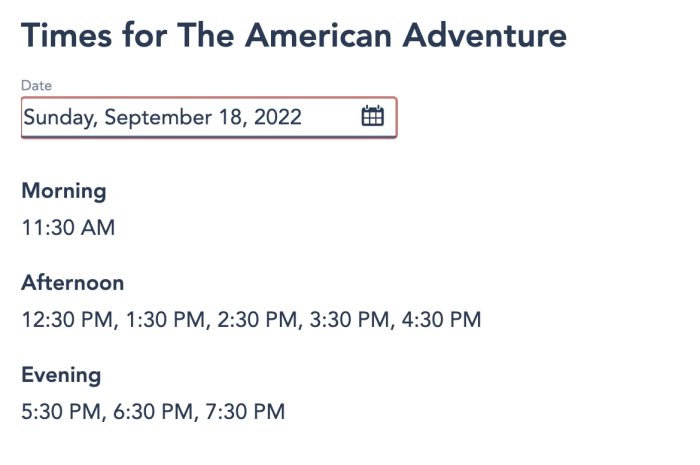Pick the 2:30 PM showtime
This screenshot has width=700, height=465.
click(x=257, y=320)
